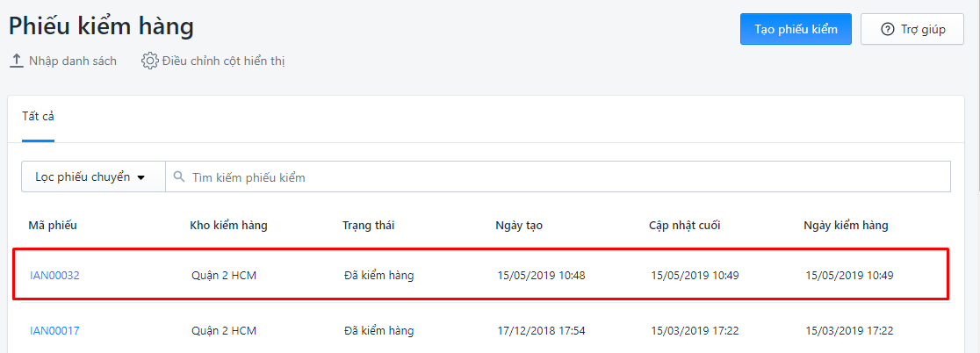Viewport: 980px width, 353px height.
Task: Click the Lọc phiếu chuyển dropdown arrow
Action: pyautogui.click(x=141, y=178)
